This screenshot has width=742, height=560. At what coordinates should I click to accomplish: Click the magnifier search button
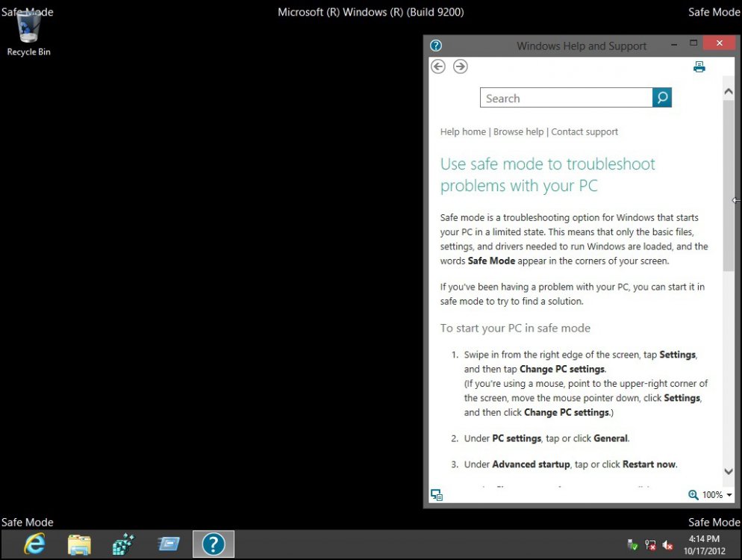[662, 98]
